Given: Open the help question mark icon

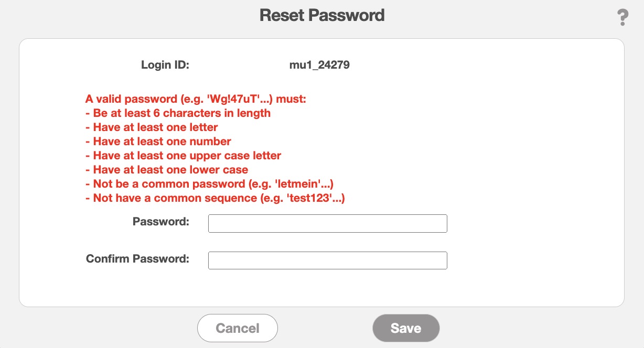Looking at the screenshot, I should tap(622, 18).
